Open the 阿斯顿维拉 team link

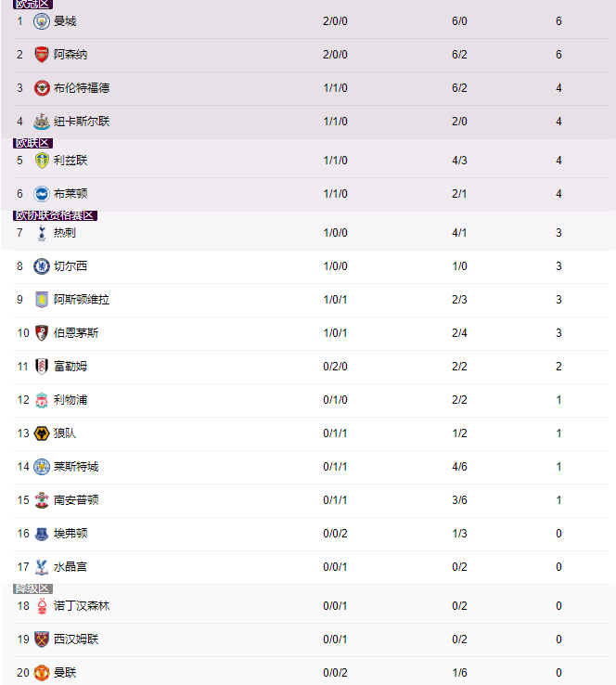point(82,300)
